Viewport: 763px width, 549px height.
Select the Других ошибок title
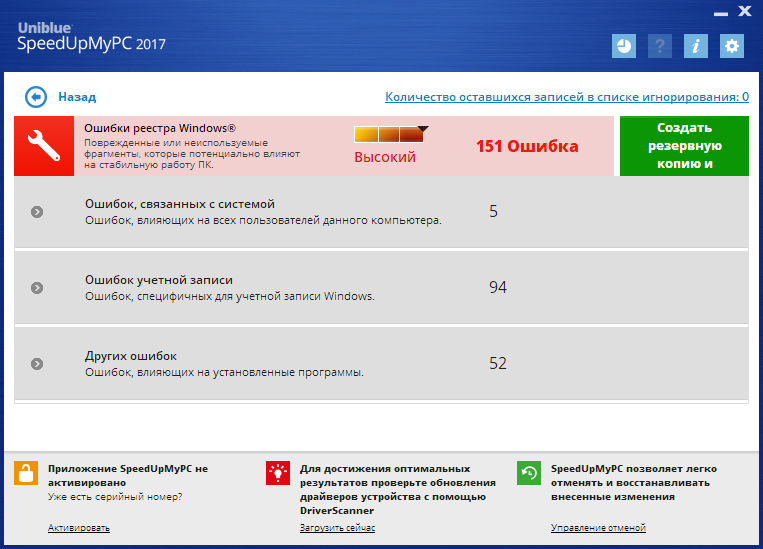[131, 356]
